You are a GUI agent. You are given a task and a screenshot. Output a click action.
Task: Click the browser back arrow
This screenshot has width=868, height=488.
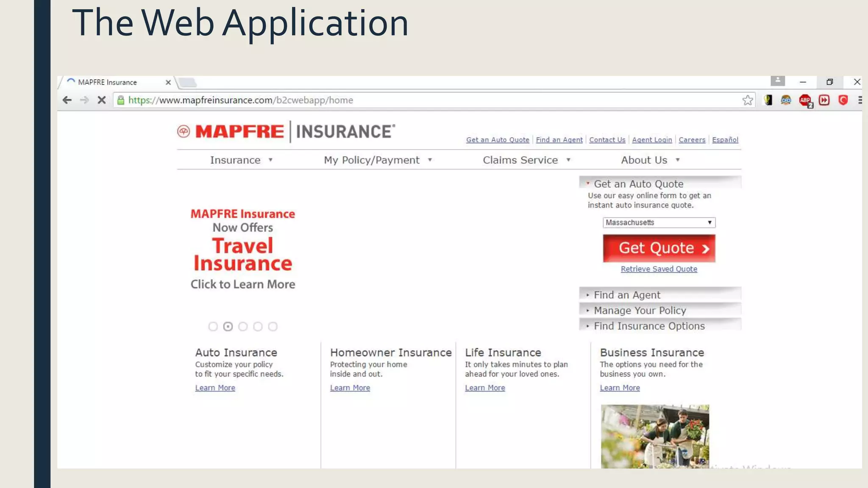(x=67, y=100)
